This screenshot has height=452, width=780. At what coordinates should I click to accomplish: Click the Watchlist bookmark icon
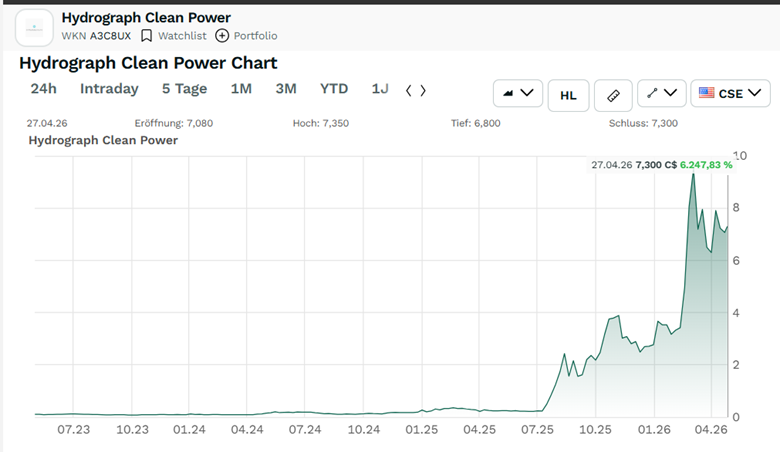[x=147, y=35]
